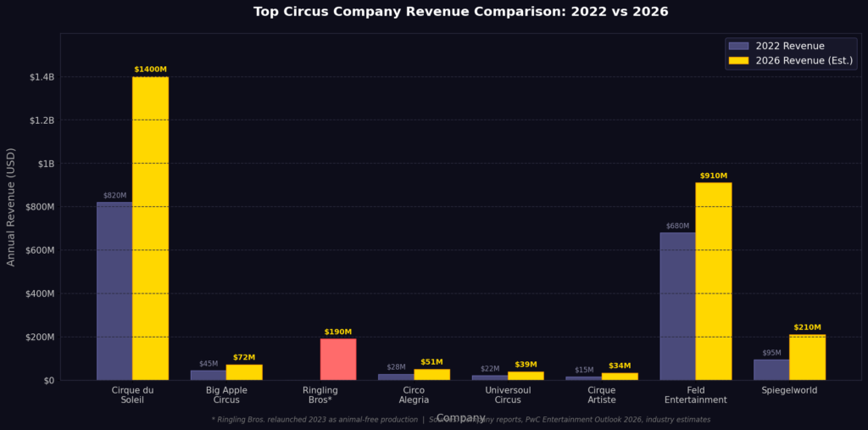This screenshot has width=868, height=430.
Task: Click the '$72M' data label
Action: (x=244, y=357)
